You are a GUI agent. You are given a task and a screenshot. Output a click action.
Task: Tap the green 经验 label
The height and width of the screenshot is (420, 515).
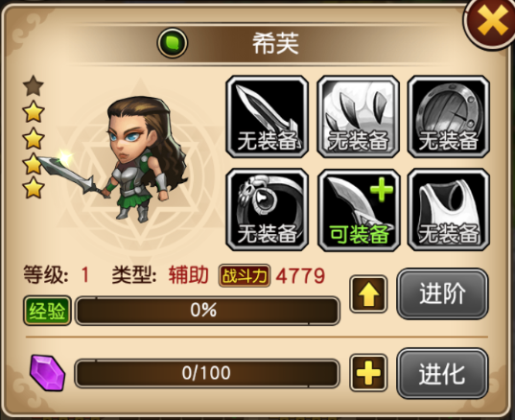click(x=47, y=311)
